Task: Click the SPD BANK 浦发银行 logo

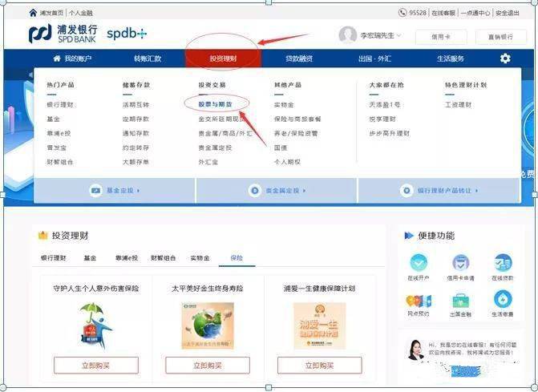Action: (63, 34)
